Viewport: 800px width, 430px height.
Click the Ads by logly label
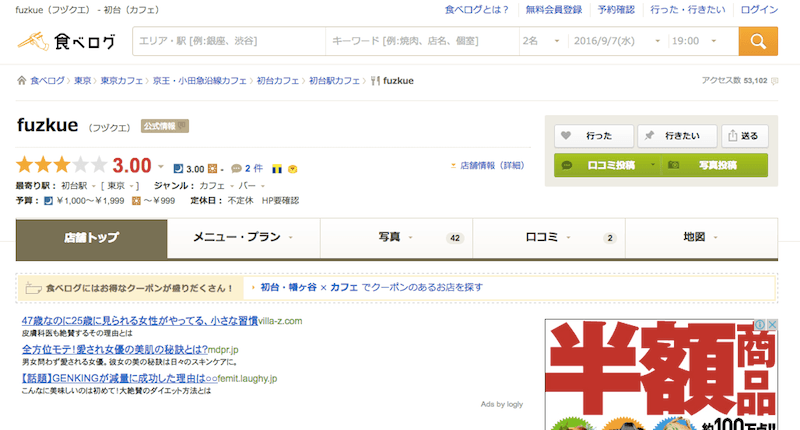point(502,404)
